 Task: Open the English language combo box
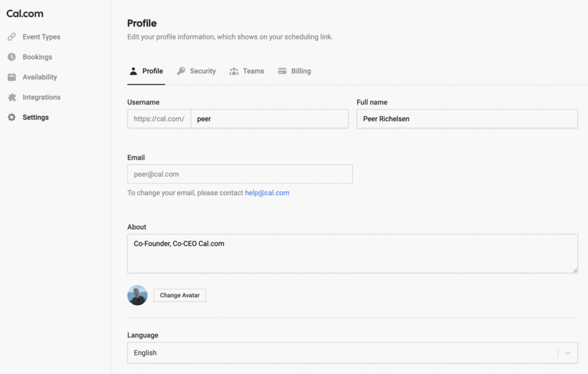353,353
